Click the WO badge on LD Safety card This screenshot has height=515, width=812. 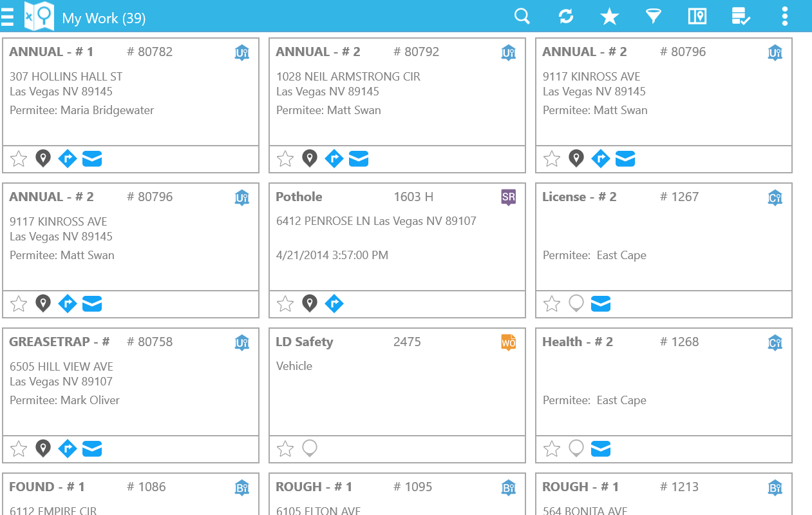click(509, 342)
